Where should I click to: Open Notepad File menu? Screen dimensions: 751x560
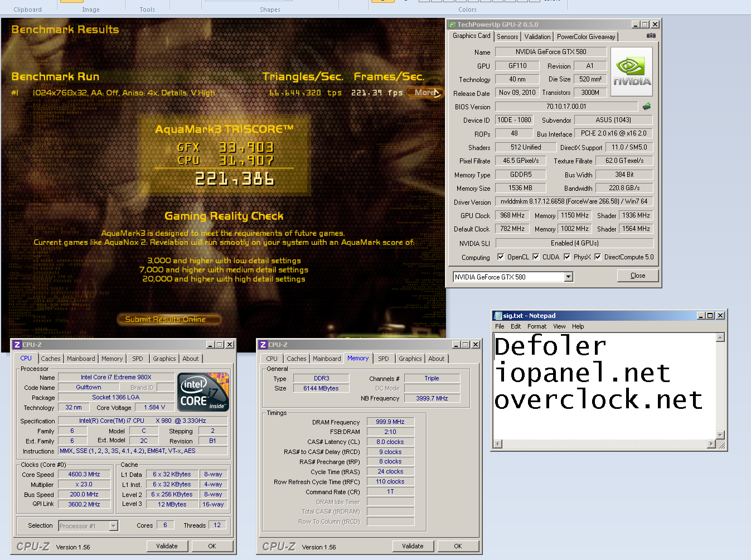(x=500, y=326)
